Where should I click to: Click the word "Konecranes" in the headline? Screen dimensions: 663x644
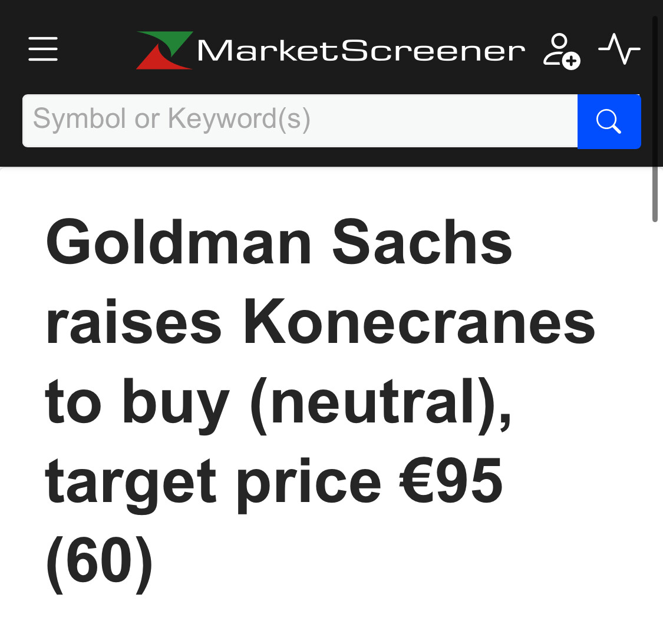point(419,323)
